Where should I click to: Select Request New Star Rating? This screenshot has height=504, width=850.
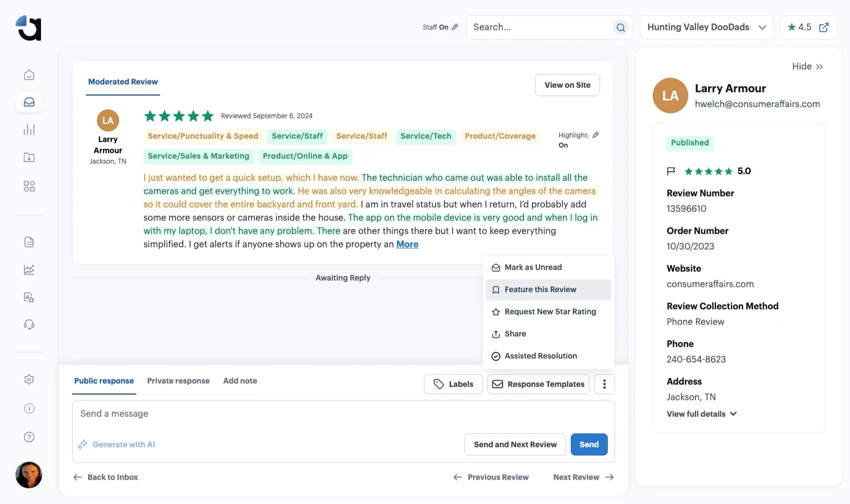pyautogui.click(x=549, y=312)
